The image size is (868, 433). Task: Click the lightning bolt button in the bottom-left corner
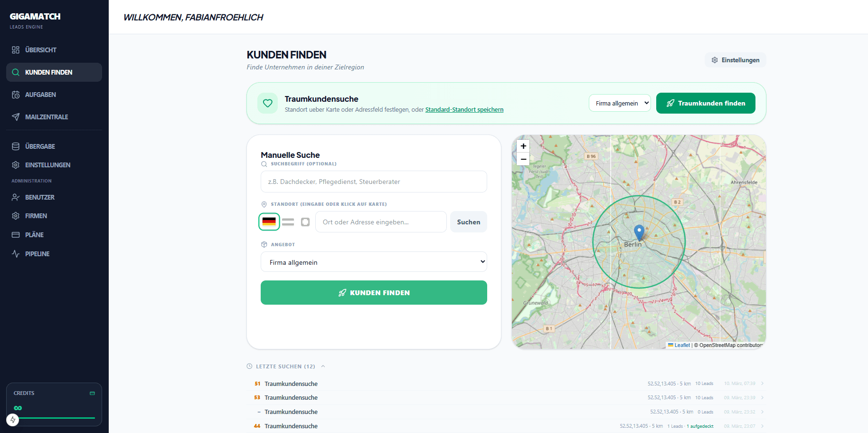pos(13,420)
